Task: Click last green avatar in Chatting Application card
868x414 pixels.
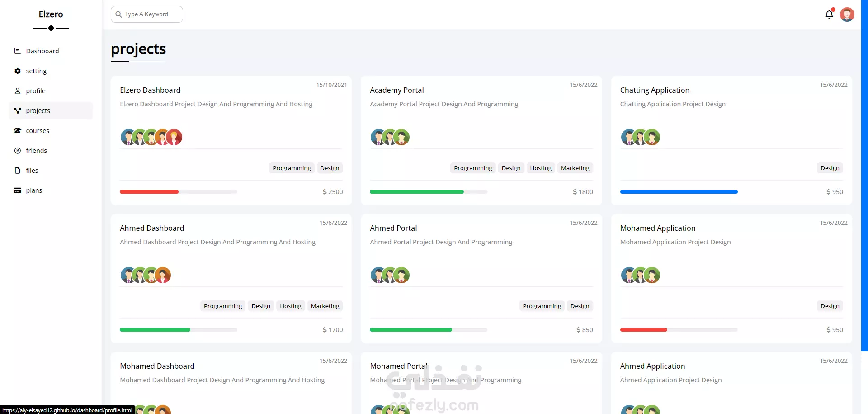Action: (652, 137)
